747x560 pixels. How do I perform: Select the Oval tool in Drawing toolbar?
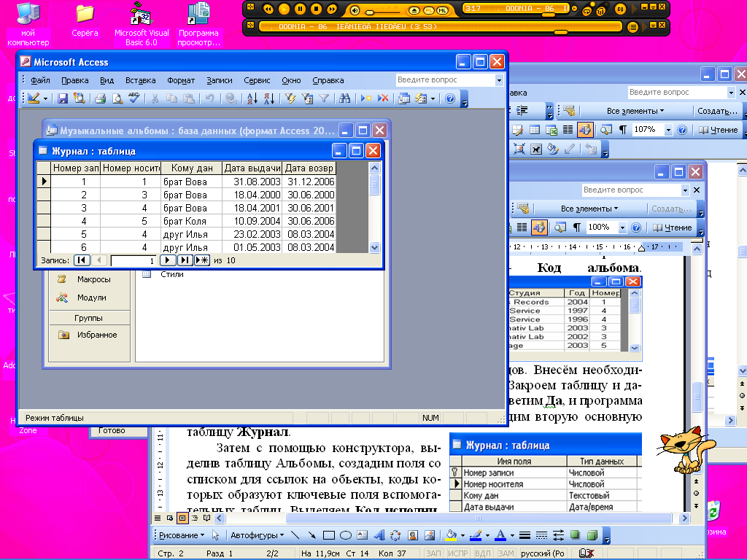tap(346, 535)
